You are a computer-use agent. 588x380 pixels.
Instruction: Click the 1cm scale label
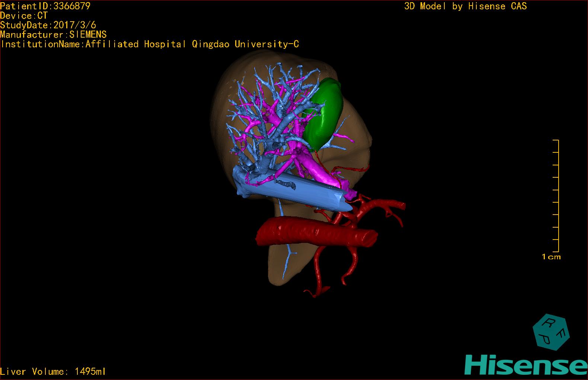(551, 257)
